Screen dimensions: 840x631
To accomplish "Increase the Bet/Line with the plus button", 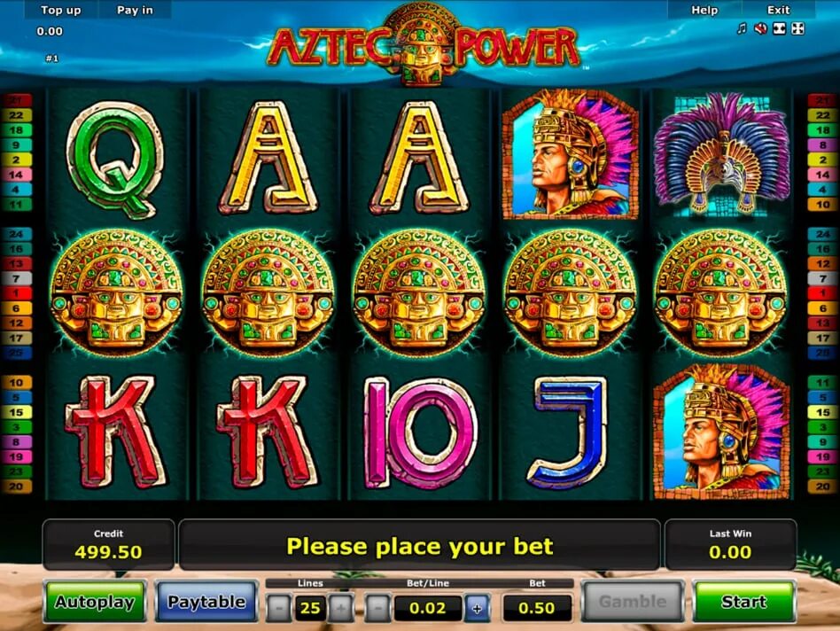I will point(477,608).
